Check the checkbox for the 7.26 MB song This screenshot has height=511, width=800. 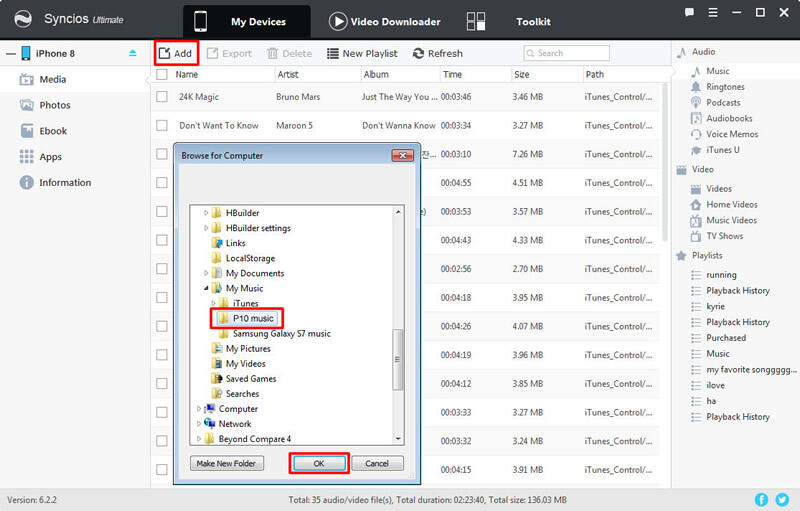(x=162, y=154)
